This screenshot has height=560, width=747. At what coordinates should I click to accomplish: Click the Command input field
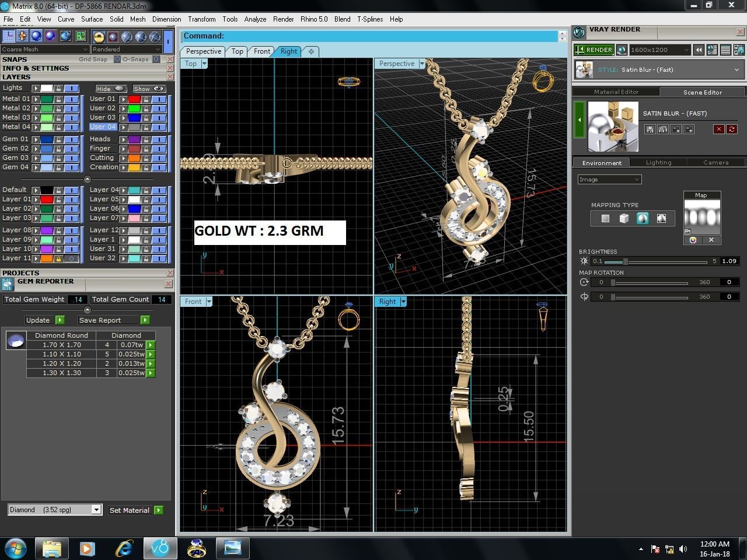pos(370,36)
